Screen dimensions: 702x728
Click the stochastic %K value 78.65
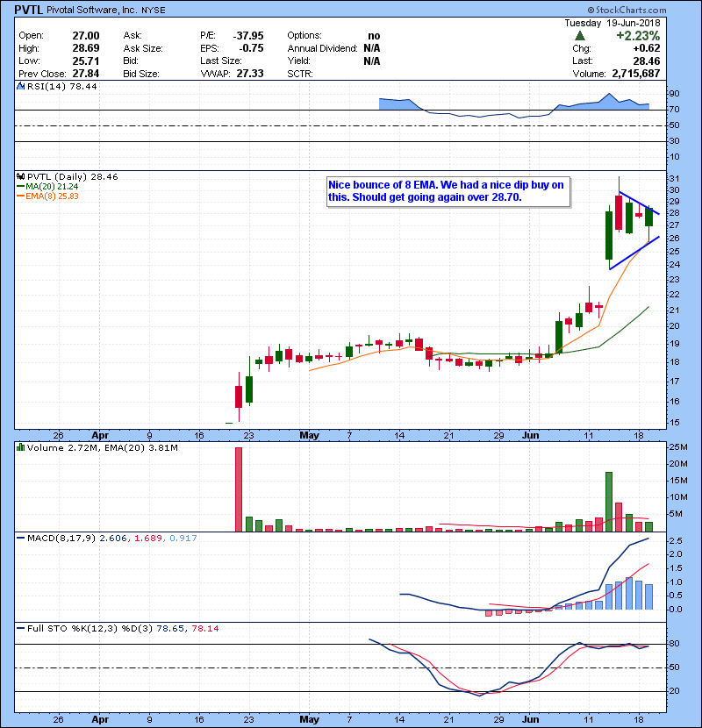[169, 628]
